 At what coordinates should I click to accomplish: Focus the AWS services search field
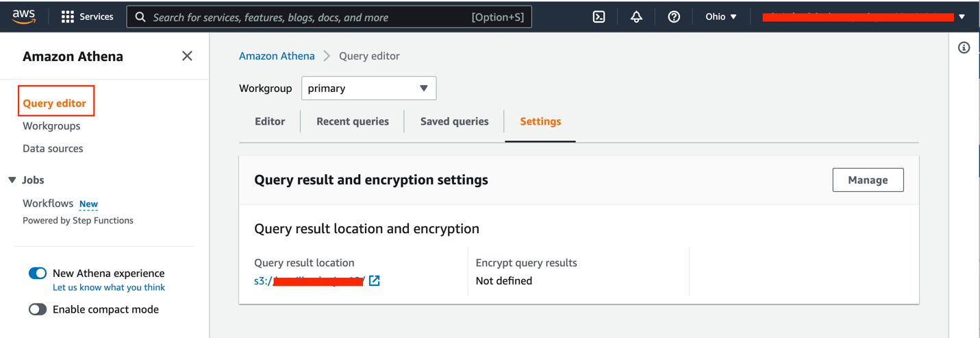[x=329, y=17]
